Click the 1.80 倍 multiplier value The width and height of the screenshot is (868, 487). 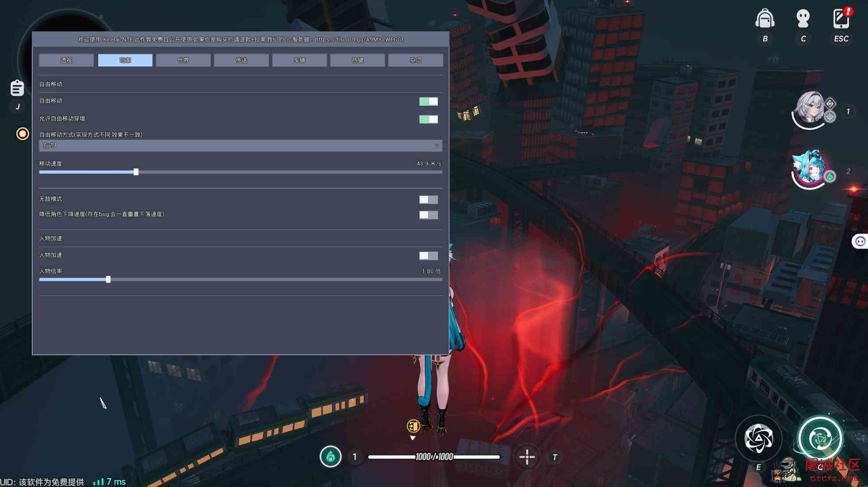tap(431, 271)
